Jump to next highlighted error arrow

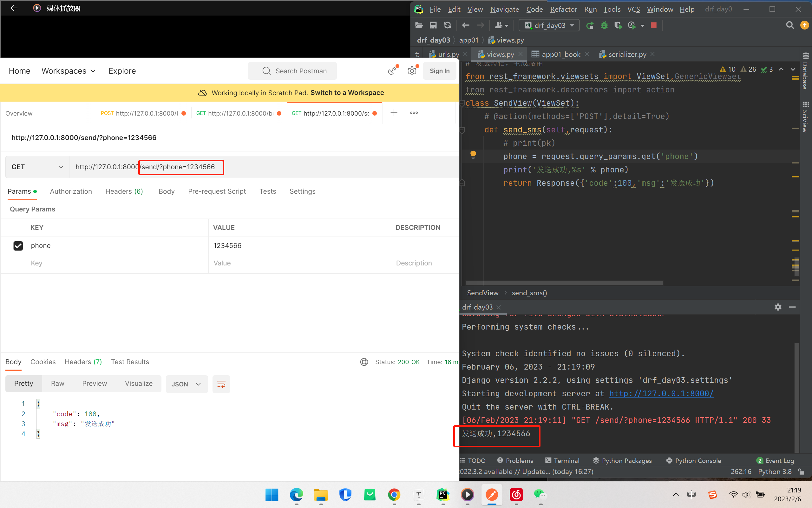(x=793, y=69)
